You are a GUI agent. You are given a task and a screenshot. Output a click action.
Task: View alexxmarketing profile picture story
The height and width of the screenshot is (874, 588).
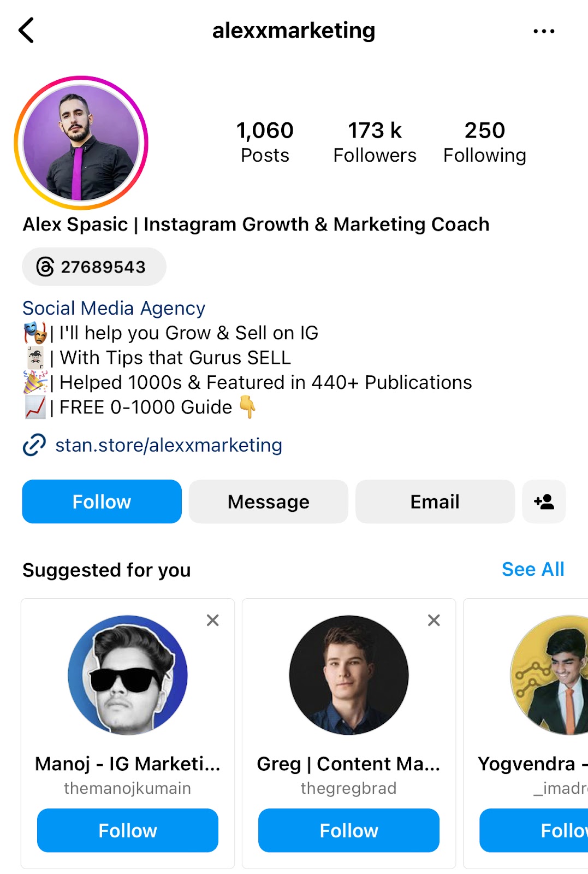coord(81,143)
